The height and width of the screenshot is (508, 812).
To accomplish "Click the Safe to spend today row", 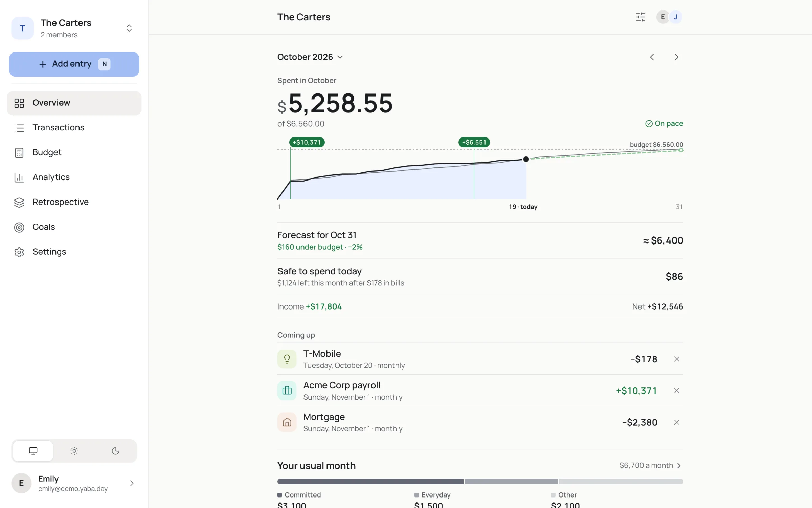I will click(480, 277).
